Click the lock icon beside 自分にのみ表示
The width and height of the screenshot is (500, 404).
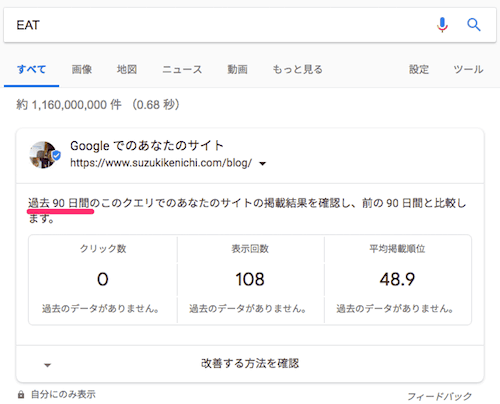21,395
